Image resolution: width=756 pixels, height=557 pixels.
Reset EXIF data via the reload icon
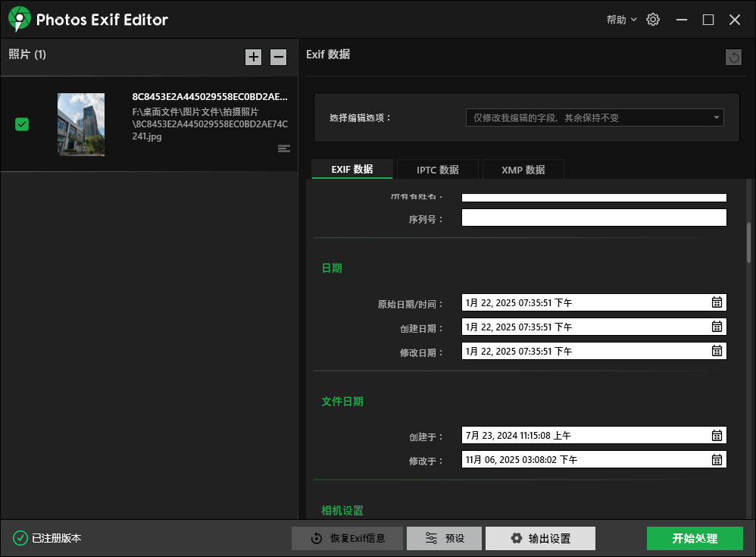point(733,57)
